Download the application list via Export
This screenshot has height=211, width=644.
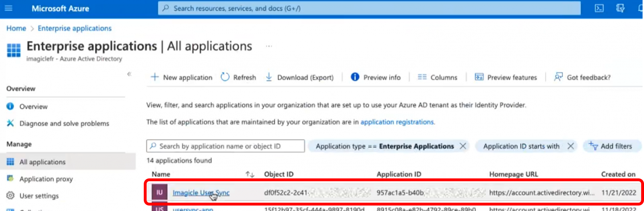[299, 77]
